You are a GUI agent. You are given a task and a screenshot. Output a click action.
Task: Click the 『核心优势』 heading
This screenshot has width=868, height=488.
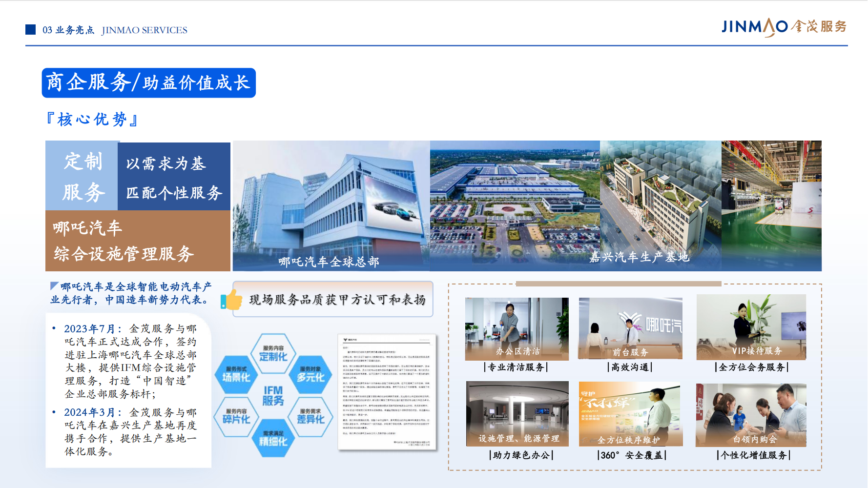point(92,120)
